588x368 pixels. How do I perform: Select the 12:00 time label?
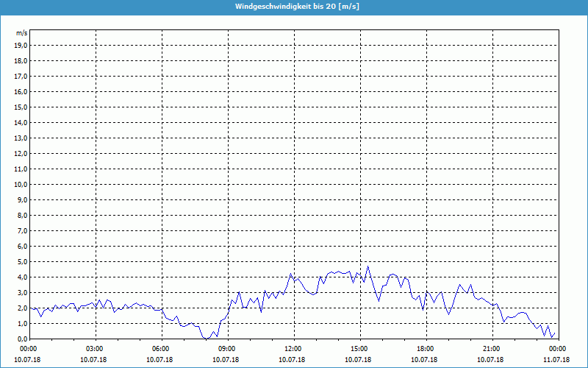293,349
